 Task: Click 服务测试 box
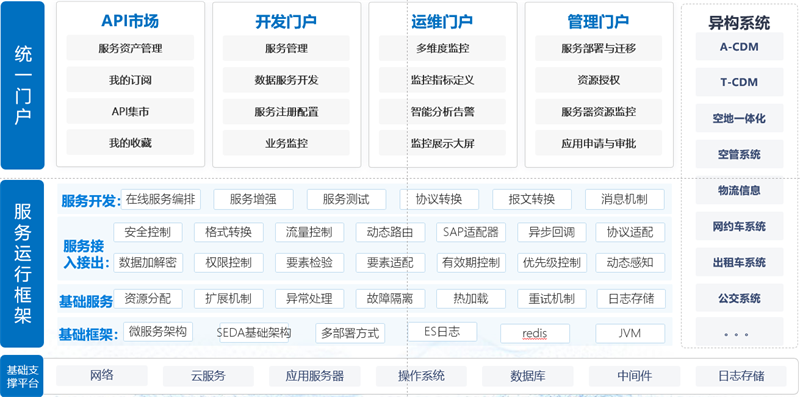[346, 199]
